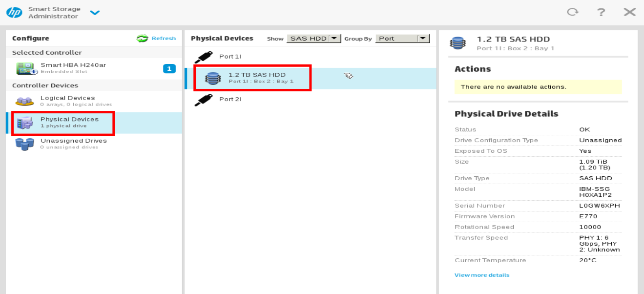Click the Physical Drive Details heading
The width and height of the screenshot is (644, 294).
coord(506,114)
